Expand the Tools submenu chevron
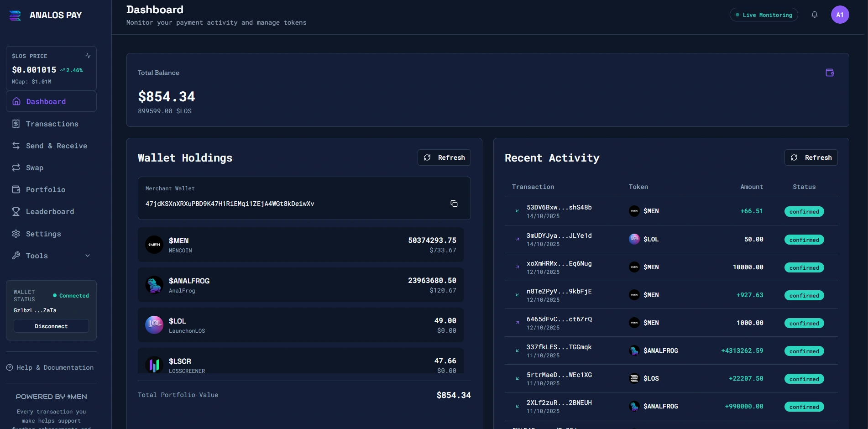 click(88, 256)
